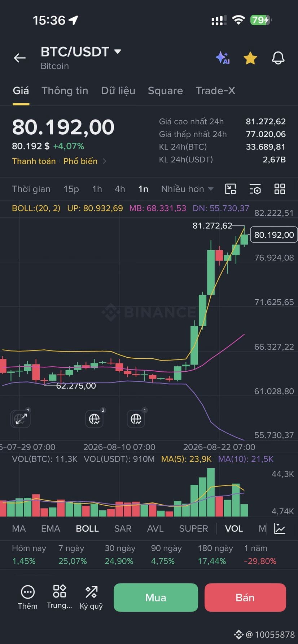Switch to the Square tab
The width and height of the screenshot is (298, 644).
(x=165, y=90)
